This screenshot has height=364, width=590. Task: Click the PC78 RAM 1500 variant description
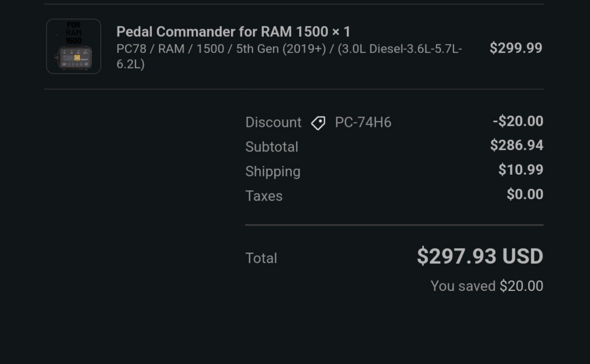coord(289,56)
